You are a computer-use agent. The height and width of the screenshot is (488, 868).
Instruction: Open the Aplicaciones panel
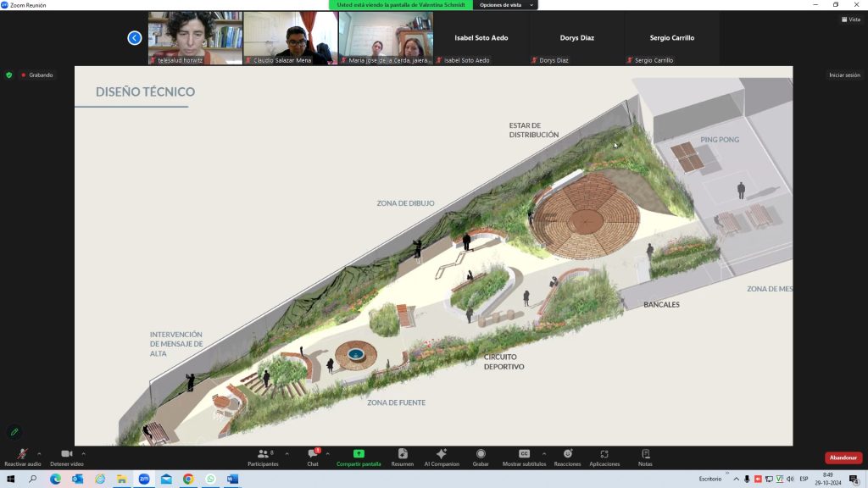click(x=604, y=457)
